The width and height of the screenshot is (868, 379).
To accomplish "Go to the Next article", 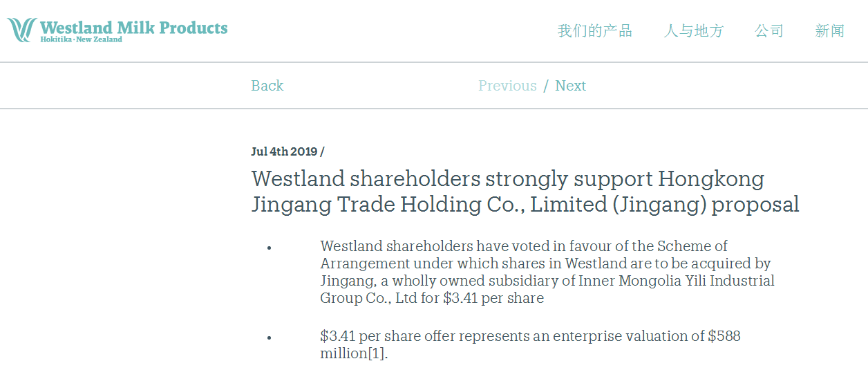I will tap(571, 86).
